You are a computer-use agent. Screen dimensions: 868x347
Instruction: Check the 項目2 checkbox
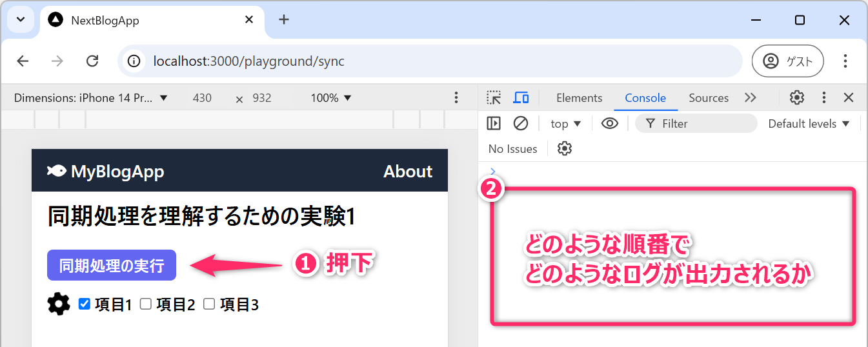(x=146, y=304)
